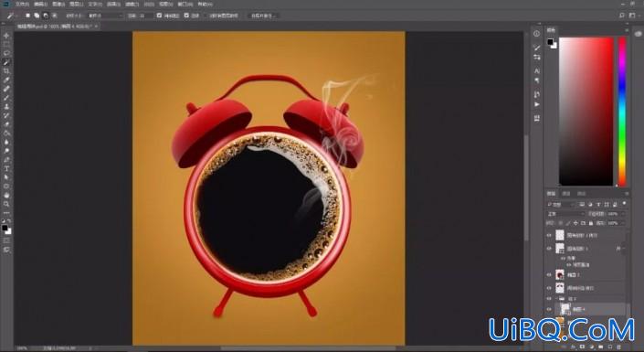Change screen mode from toolbar bottom
The width and height of the screenshot is (644, 352).
pos(6,250)
